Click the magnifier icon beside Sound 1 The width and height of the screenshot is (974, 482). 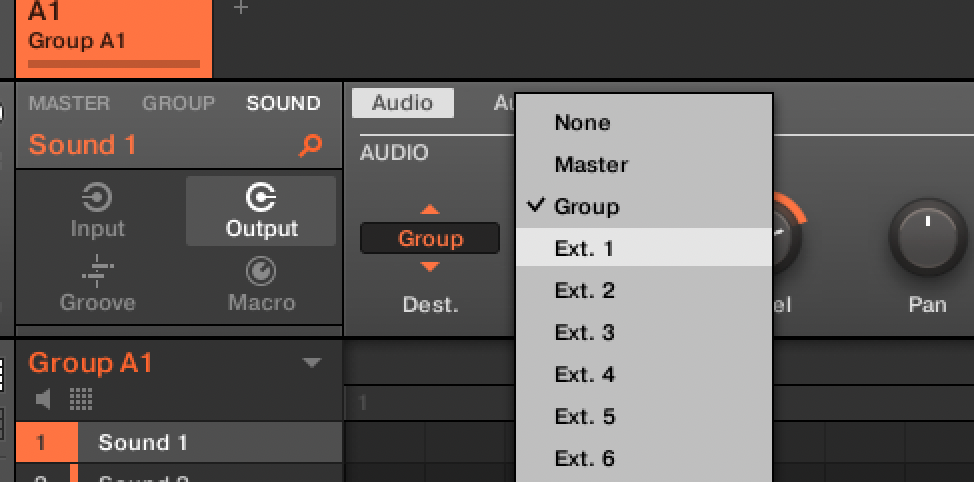pyautogui.click(x=311, y=146)
